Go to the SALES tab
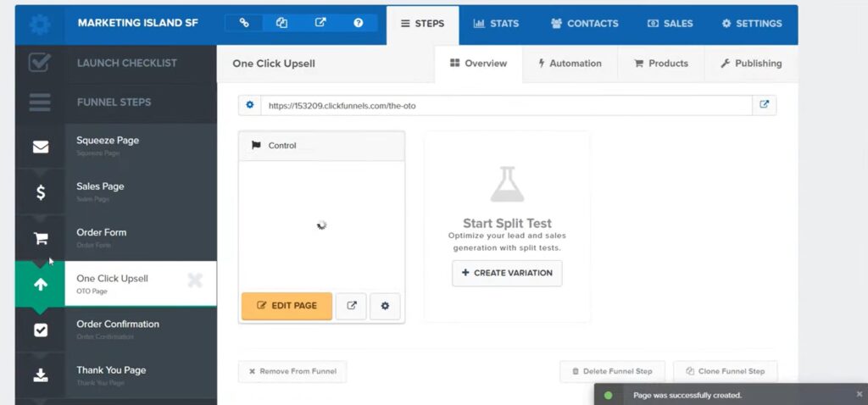868x405 pixels. pos(670,24)
